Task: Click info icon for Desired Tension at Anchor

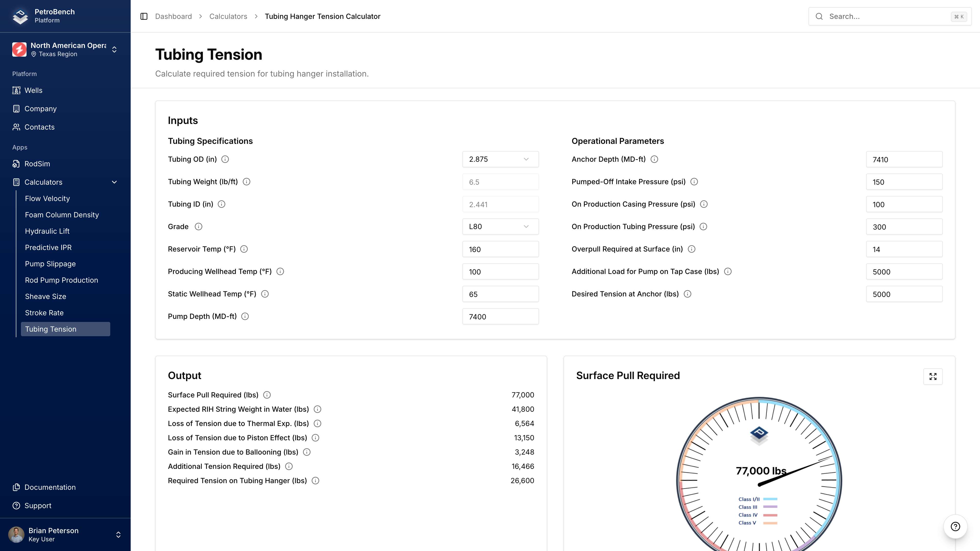Action: (688, 294)
